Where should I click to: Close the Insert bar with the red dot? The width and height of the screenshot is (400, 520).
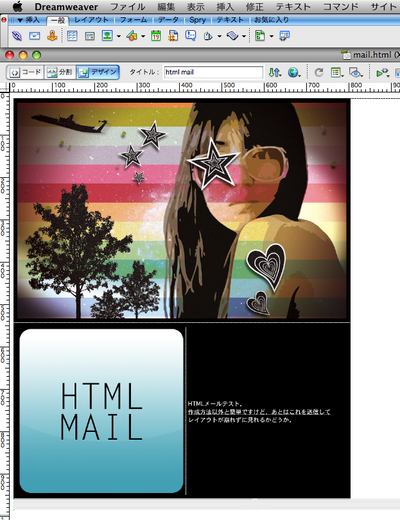pos(4,20)
